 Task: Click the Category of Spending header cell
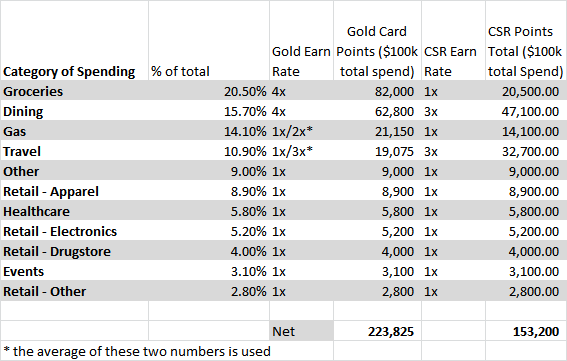(74, 41)
